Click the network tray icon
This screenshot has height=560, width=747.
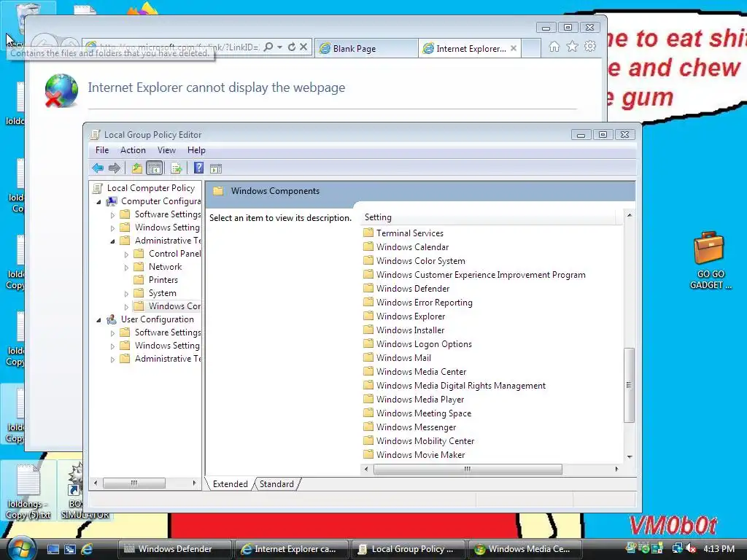(676, 548)
